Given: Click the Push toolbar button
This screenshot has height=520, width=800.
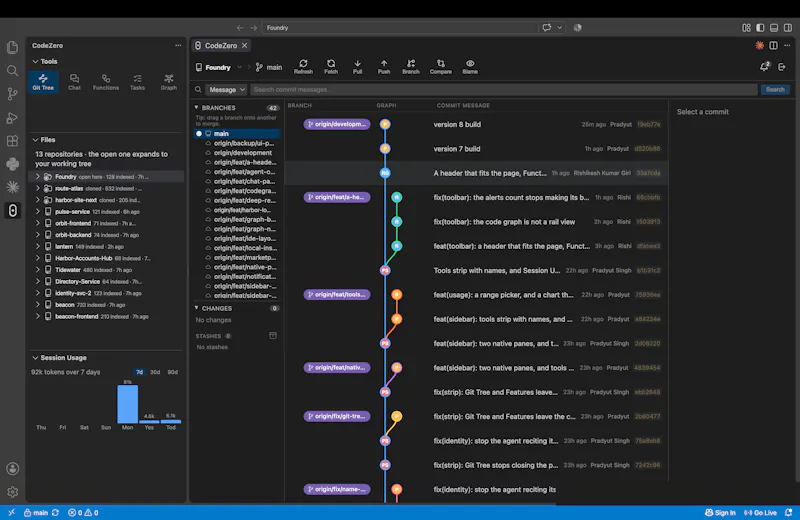Looking at the screenshot, I should [x=384, y=66].
